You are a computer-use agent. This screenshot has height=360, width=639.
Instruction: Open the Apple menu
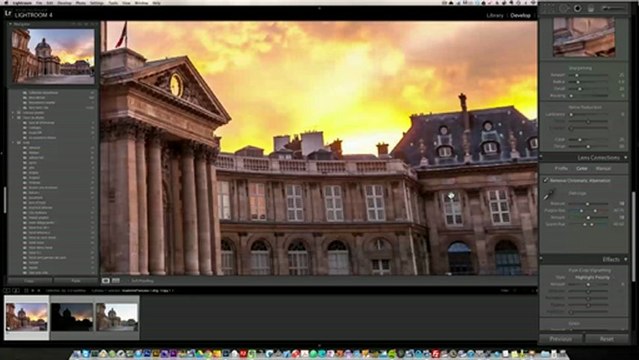pos(5,2)
